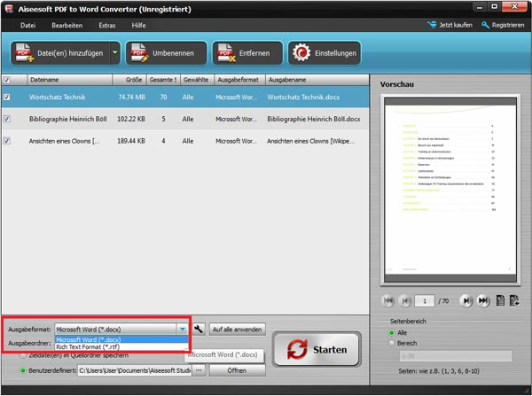Select the Bereich page range radio button
Viewport: 532px width, 396px height.
[389, 341]
